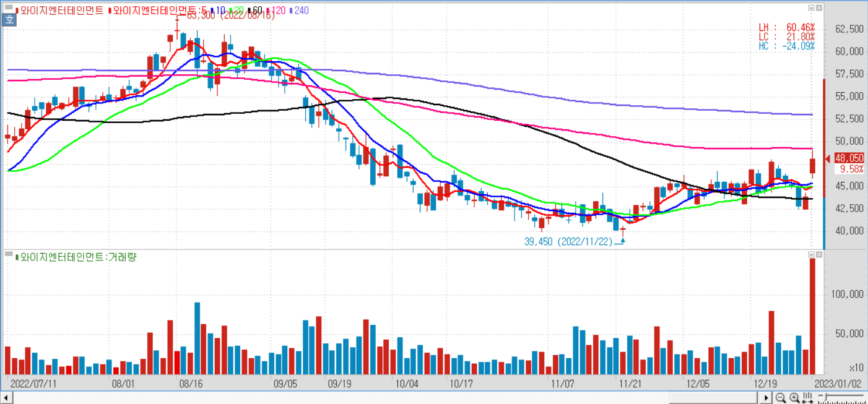
Task: Click the LH : 60.46% readout
Action: [x=786, y=28]
